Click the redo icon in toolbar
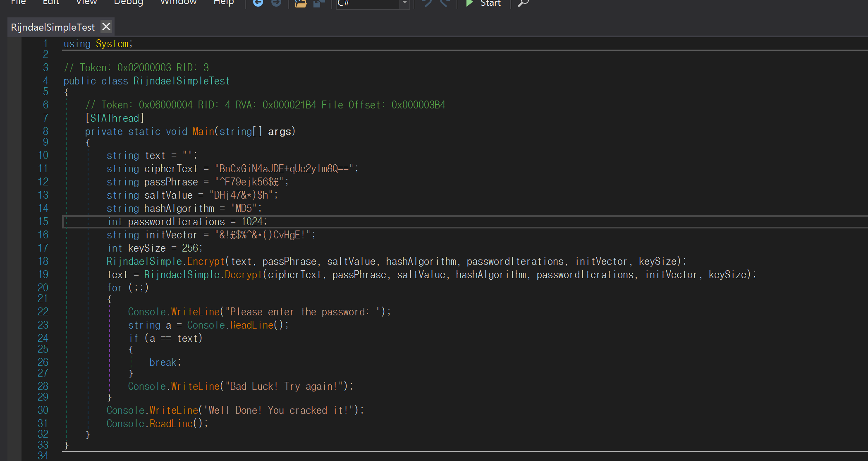The image size is (868, 461). click(x=445, y=3)
